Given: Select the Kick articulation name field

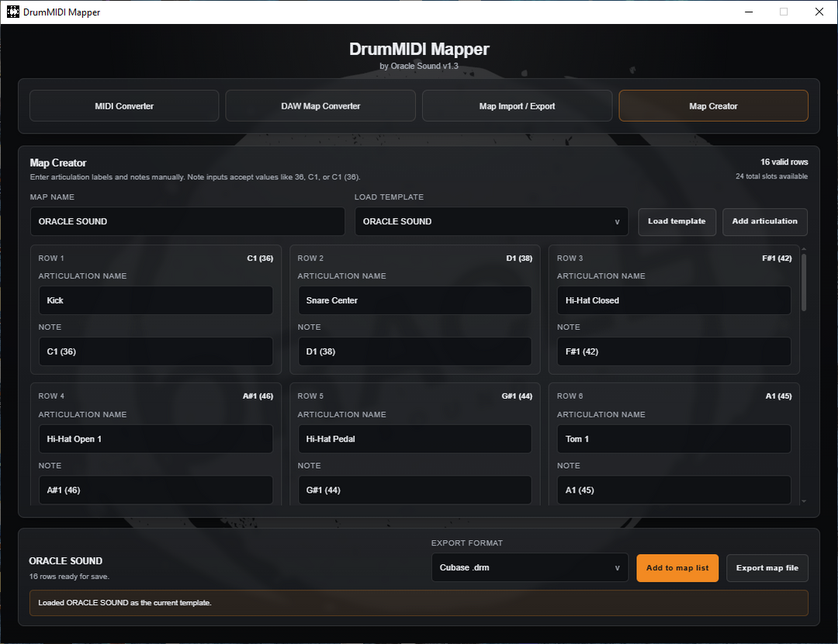Looking at the screenshot, I should point(155,300).
